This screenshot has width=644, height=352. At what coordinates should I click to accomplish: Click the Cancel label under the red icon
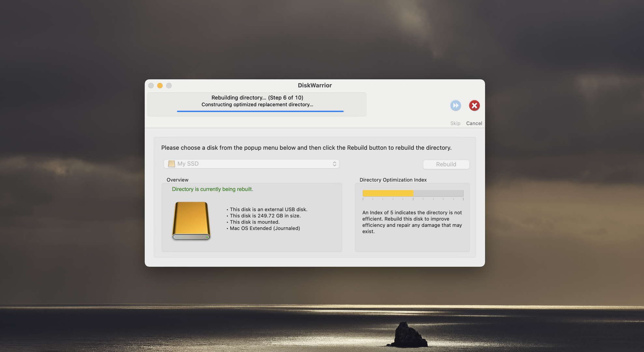[x=474, y=123]
